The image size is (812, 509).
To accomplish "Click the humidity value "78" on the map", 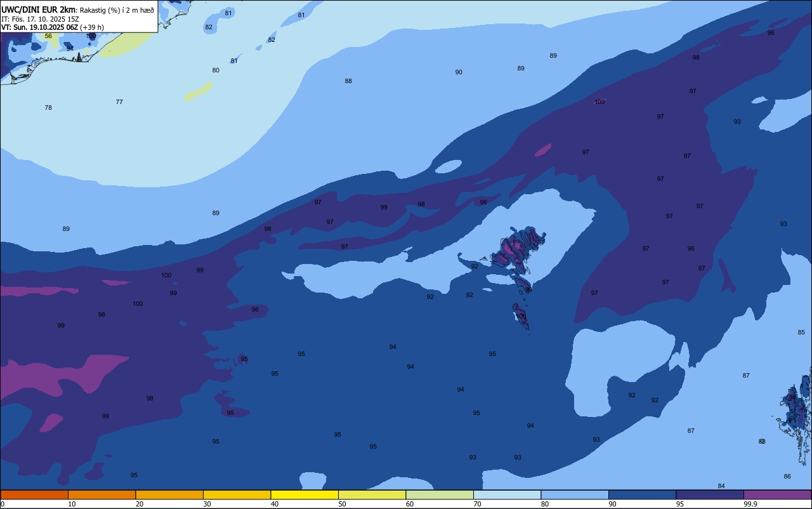I will [48, 108].
